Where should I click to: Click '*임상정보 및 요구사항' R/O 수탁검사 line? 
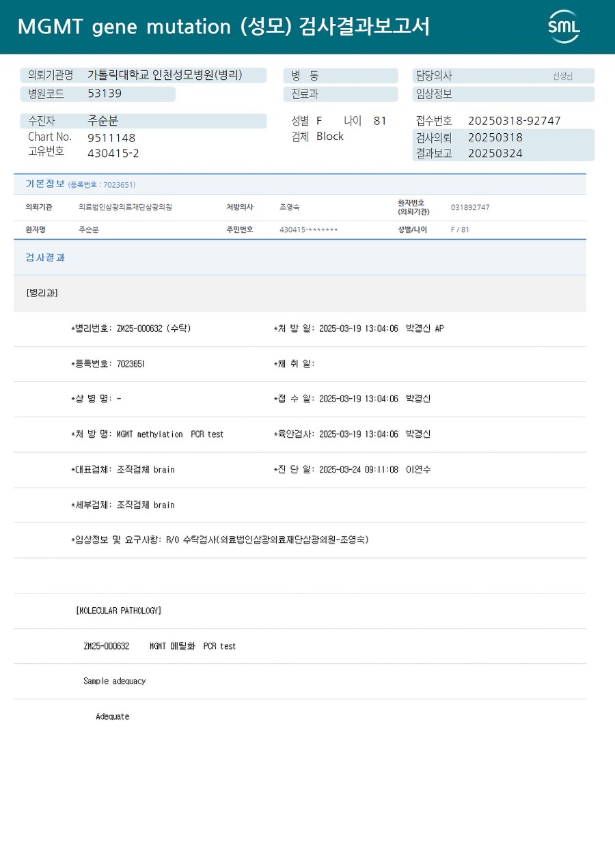pyautogui.click(x=220, y=540)
